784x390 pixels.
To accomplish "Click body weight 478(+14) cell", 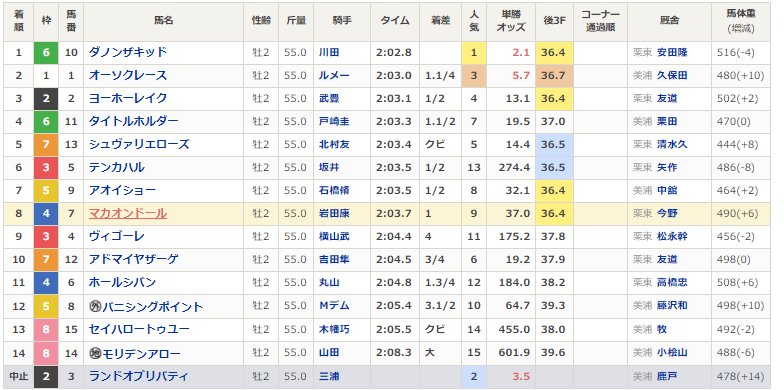I will pos(740,376).
